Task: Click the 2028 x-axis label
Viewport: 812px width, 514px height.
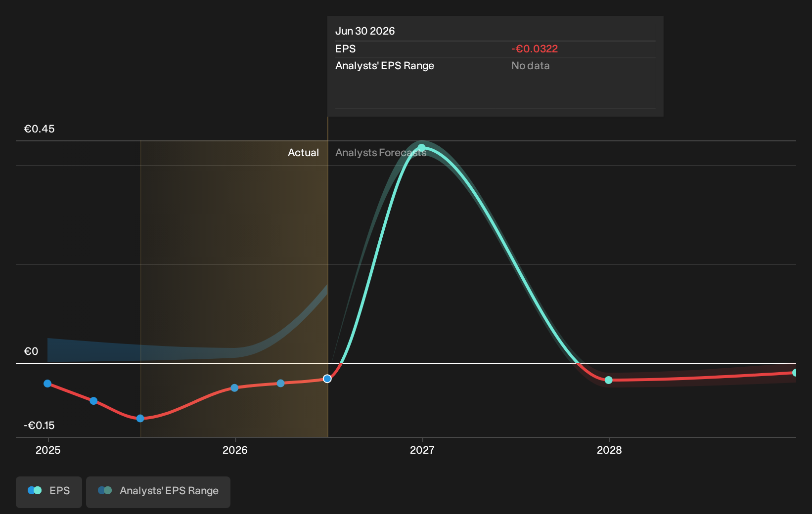Action: click(609, 450)
